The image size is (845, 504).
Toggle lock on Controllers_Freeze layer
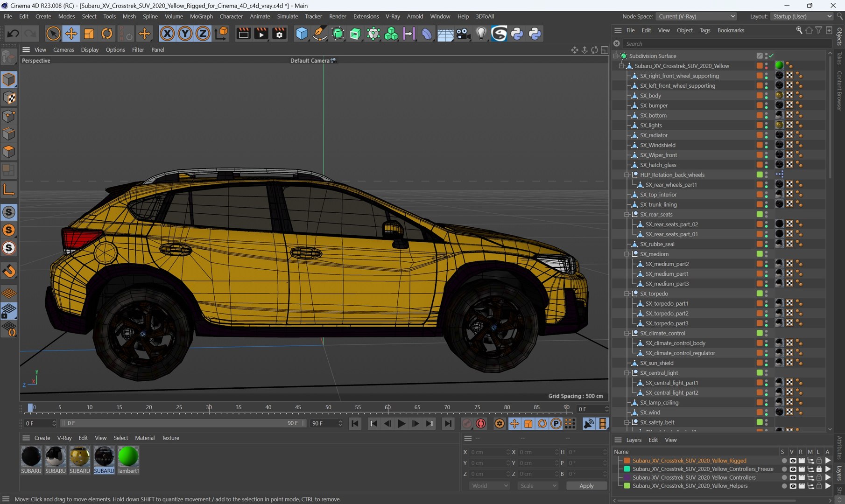click(819, 469)
